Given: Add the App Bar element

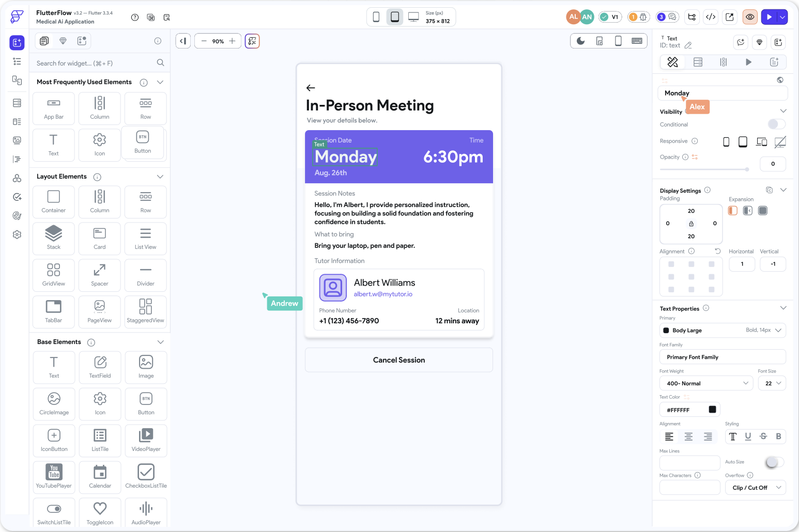Looking at the screenshot, I should [54, 108].
